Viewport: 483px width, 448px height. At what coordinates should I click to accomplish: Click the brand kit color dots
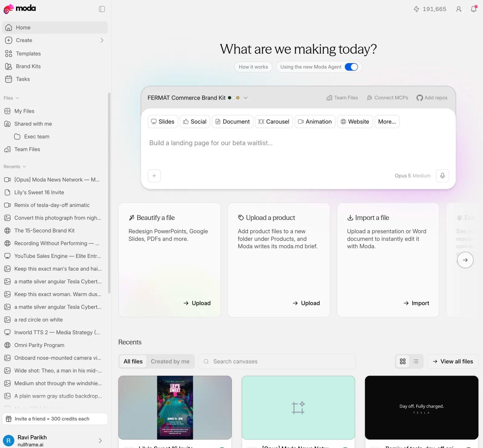pyautogui.click(x=234, y=98)
